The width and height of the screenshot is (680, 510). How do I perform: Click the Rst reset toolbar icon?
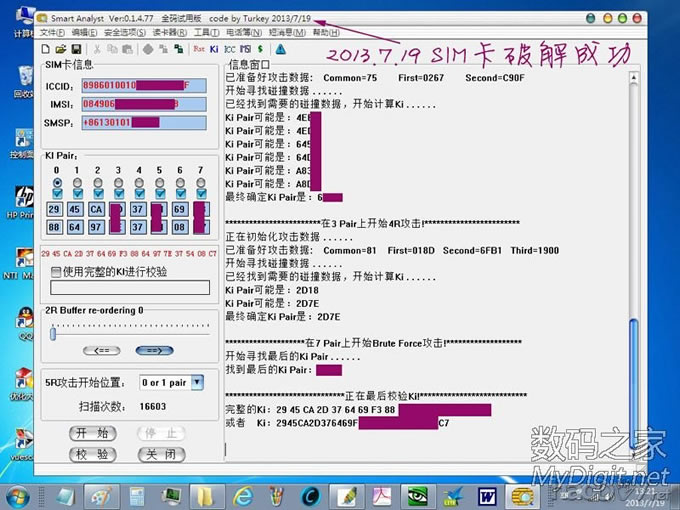[x=198, y=48]
